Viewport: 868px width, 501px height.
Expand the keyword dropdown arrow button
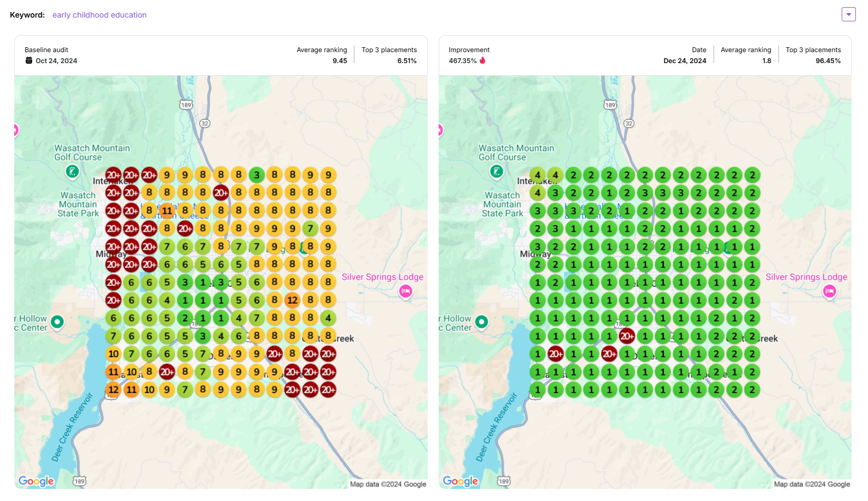click(x=848, y=15)
